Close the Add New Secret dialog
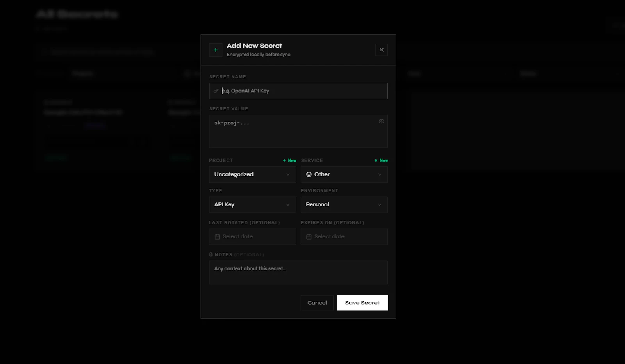This screenshot has width=625, height=364. (382, 50)
